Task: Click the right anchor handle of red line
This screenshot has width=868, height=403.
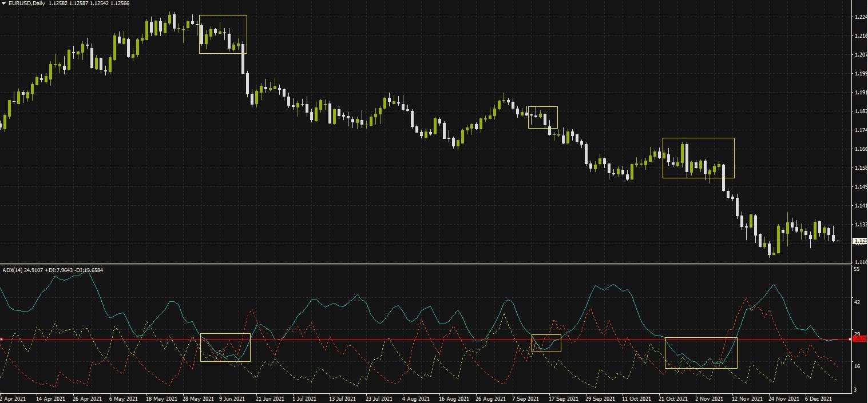Action: point(849,340)
